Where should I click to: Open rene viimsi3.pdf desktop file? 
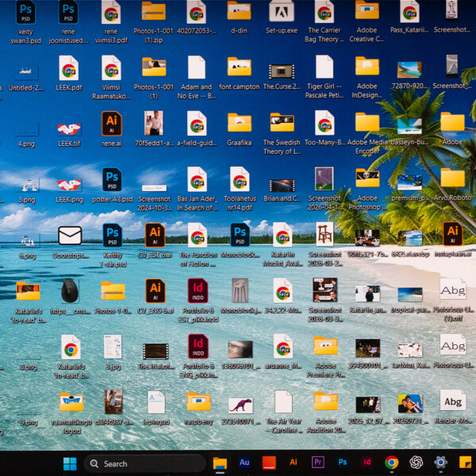(x=111, y=13)
